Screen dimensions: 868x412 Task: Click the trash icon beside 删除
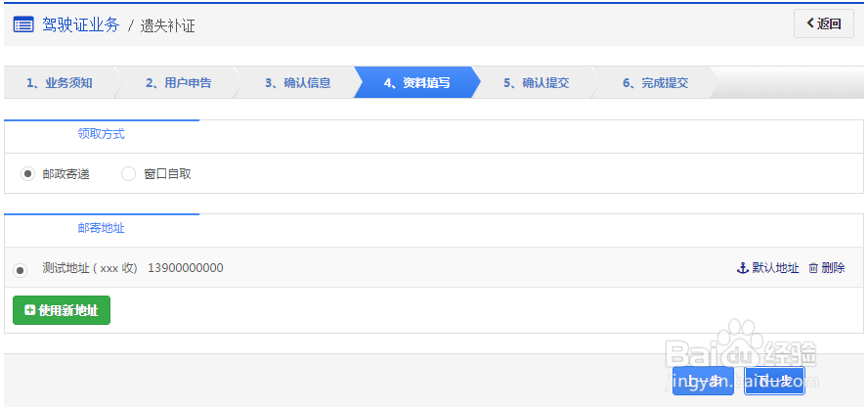coord(813,268)
